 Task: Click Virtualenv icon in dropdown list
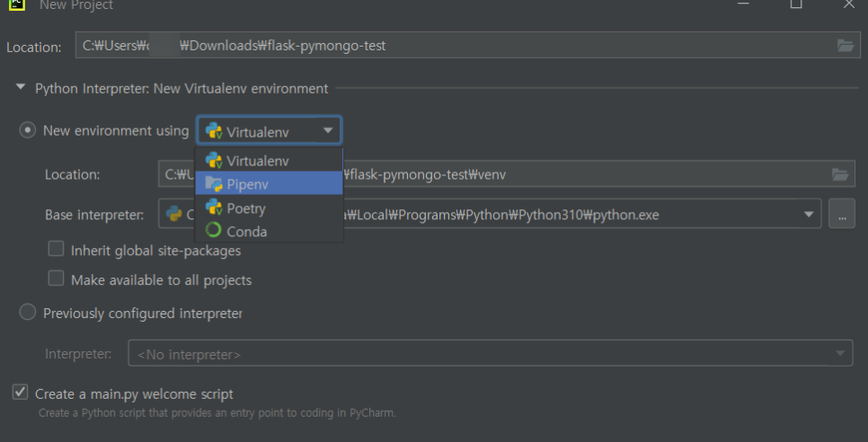click(x=214, y=161)
